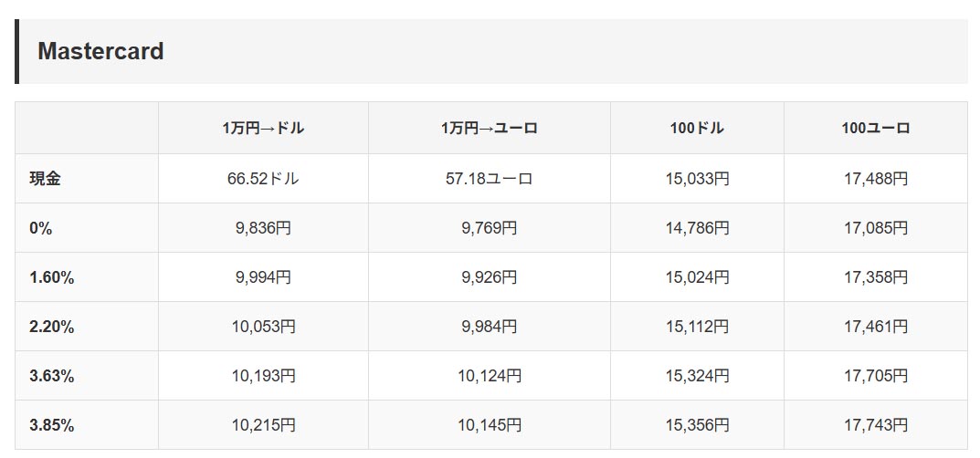Select the 1万円→ドル column header

click(263, 129)
